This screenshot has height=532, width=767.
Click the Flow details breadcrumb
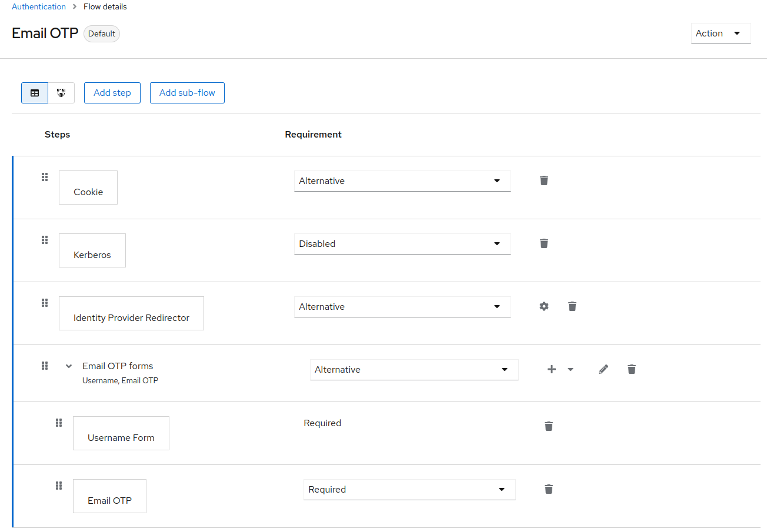pos(105,7)
